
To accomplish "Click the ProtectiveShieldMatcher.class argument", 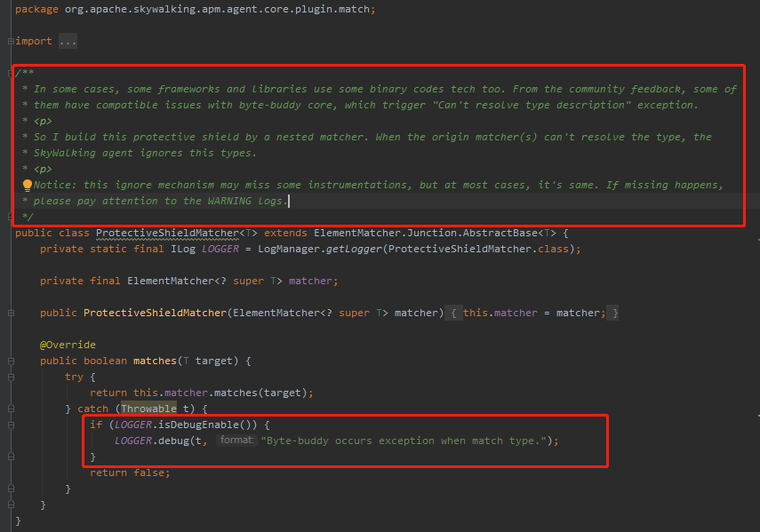I will pyautogui.click(x=478, y=249).
